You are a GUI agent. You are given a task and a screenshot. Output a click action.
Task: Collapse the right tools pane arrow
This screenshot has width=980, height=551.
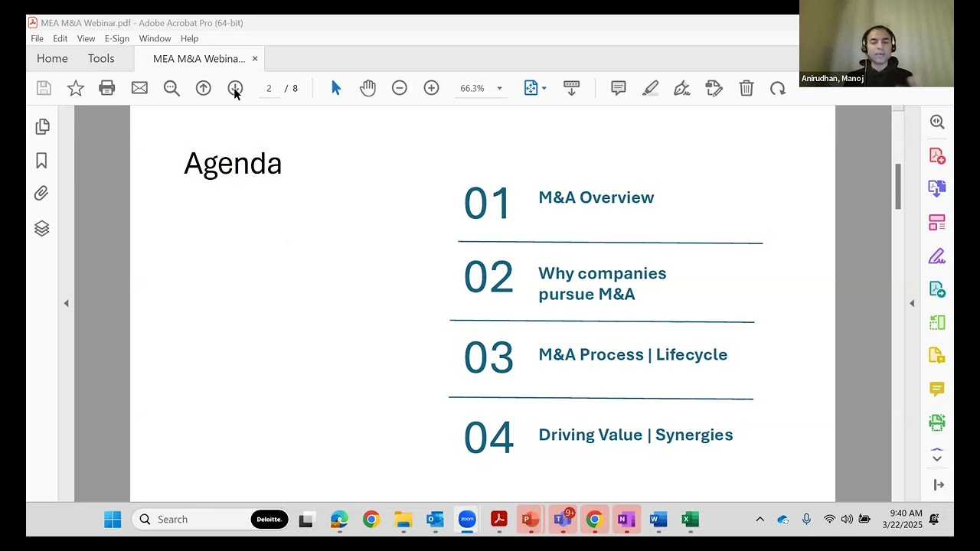tap(912, 304)
